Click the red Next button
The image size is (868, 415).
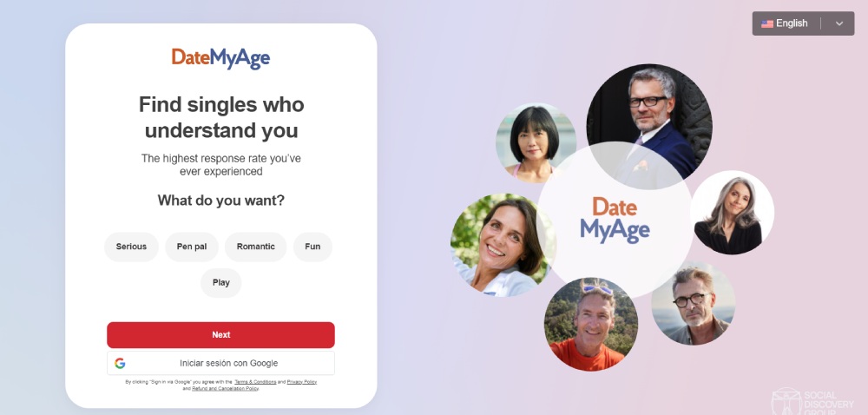220,335
